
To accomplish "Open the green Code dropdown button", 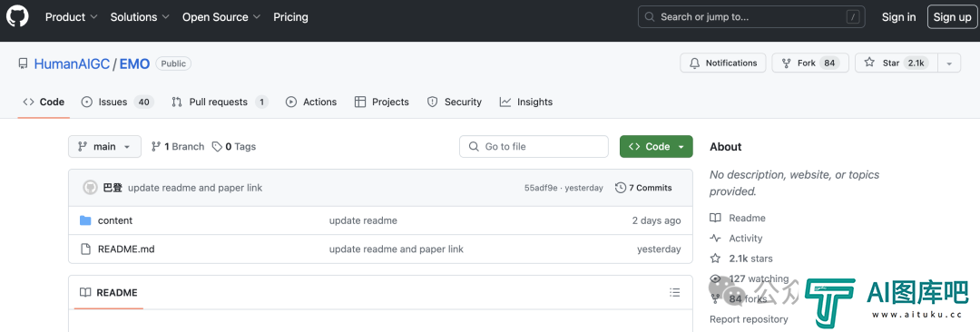I will (656, 146).
